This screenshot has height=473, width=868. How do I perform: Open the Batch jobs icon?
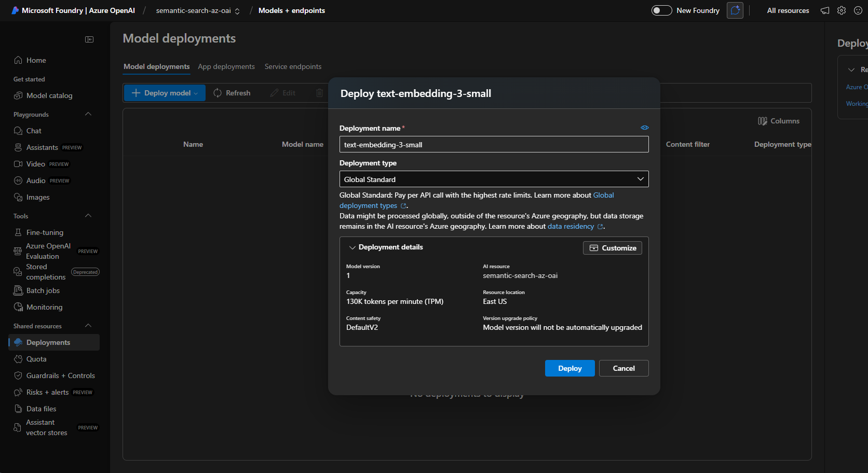coord(18,290)
